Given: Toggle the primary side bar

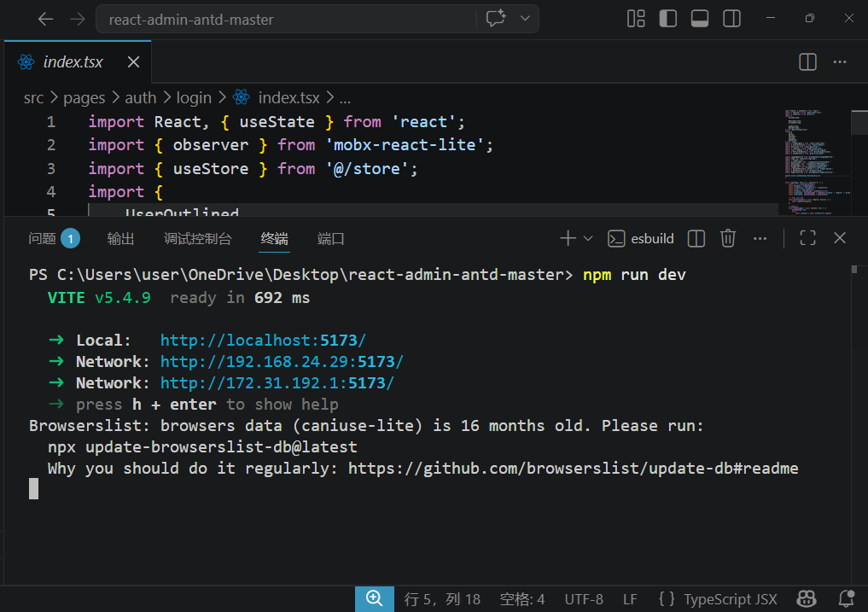Looking at the screenshot, I should click(668, 19).
